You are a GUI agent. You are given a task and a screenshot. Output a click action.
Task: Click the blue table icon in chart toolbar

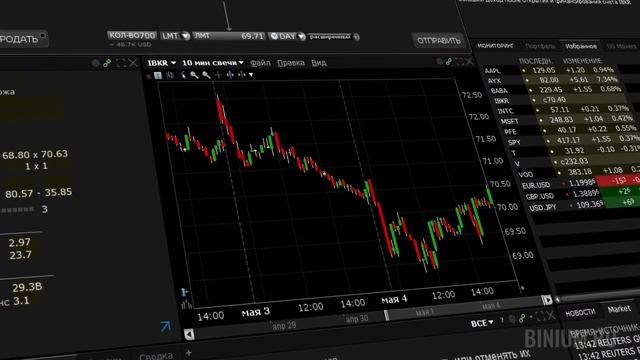click(x=158, y=75)
